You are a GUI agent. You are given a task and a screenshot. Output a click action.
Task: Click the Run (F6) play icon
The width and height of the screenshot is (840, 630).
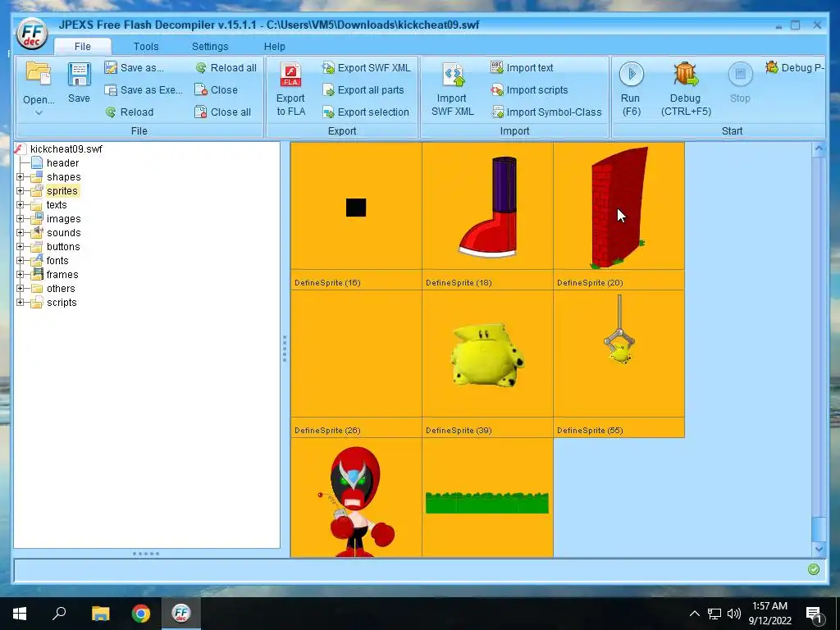click(x=631, y=74)
